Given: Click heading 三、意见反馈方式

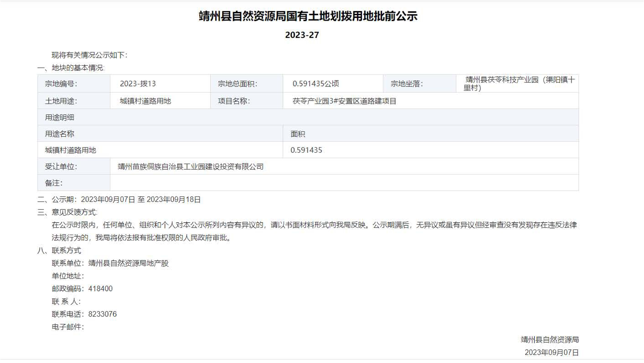Looking at the screenshot, I should (x=67, y=212).
